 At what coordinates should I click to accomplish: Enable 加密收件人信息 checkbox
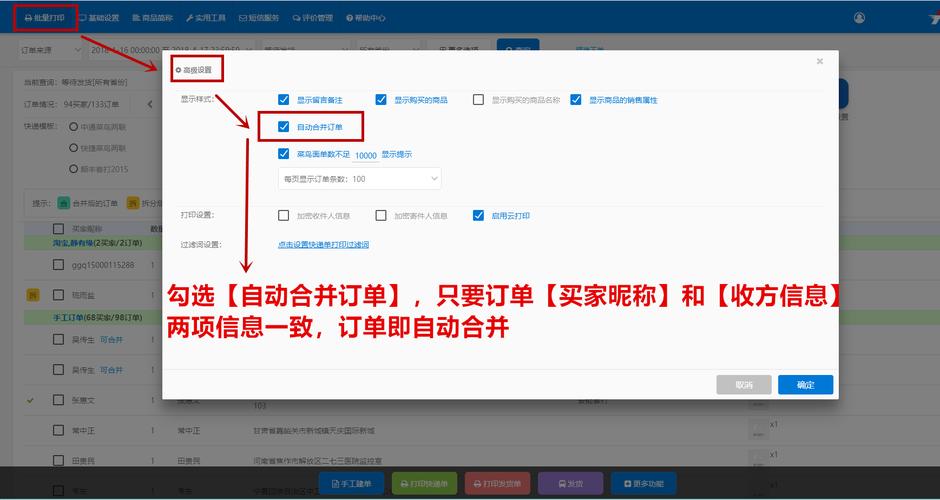coord(284,215)
